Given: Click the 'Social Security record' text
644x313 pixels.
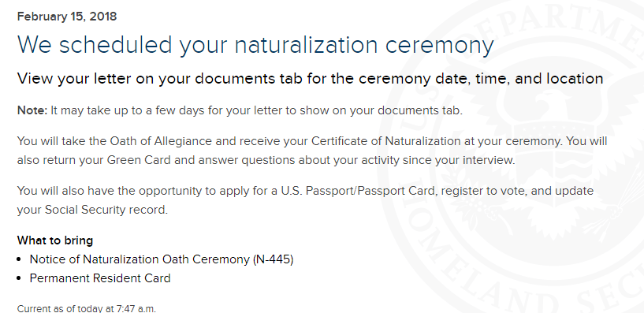Looking at the screenshot, I should (x=105, y=210).
